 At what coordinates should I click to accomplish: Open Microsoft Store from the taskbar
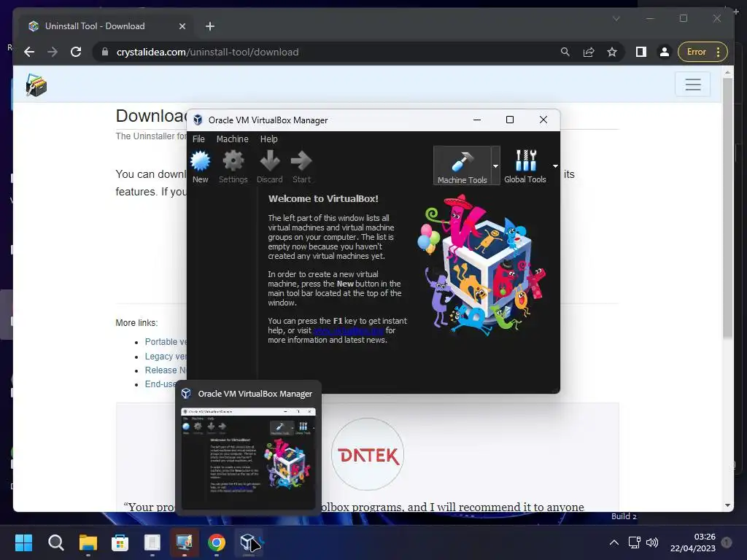point(120,542)
